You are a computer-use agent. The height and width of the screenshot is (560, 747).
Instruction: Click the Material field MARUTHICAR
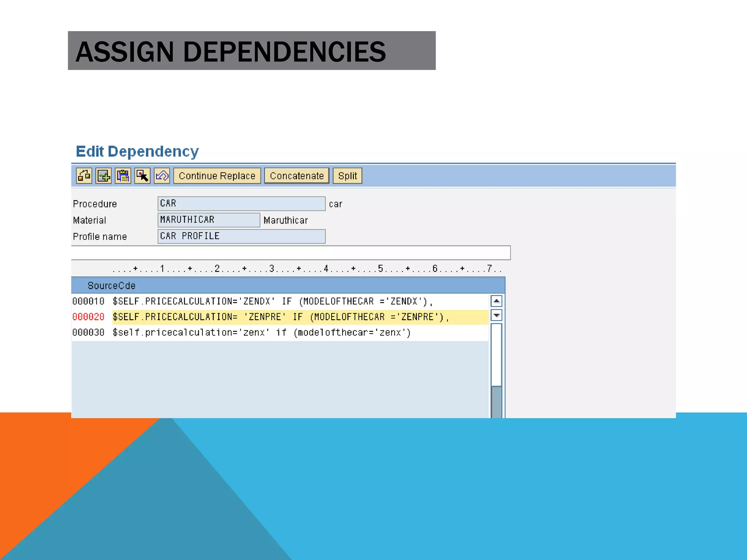(209, 220)
